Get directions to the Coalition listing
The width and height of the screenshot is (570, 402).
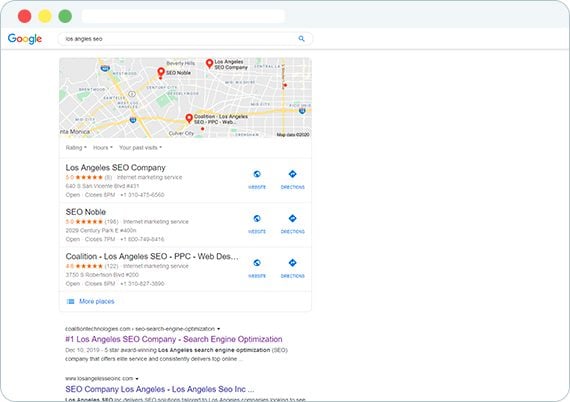coord(293,268)
